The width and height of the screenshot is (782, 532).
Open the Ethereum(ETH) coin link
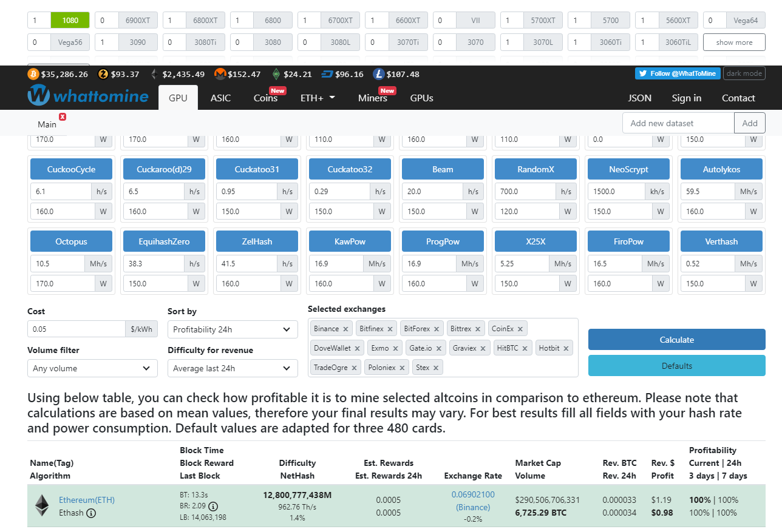coord(87,500)
